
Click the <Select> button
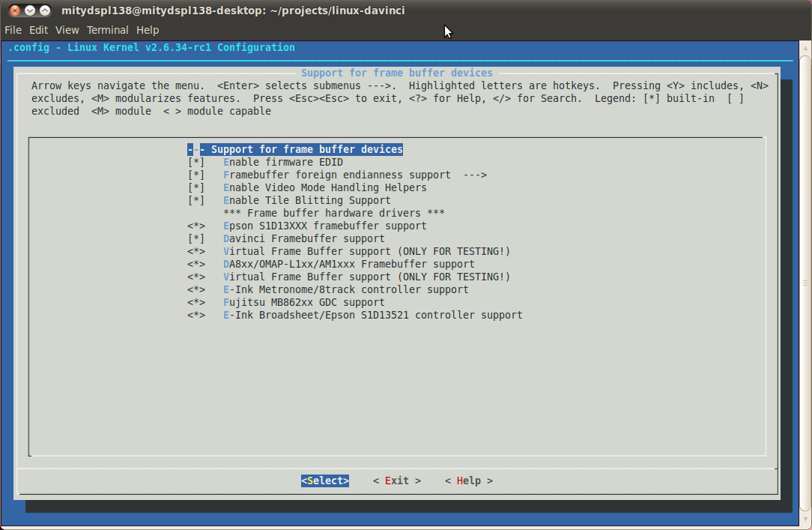[324, 481]
